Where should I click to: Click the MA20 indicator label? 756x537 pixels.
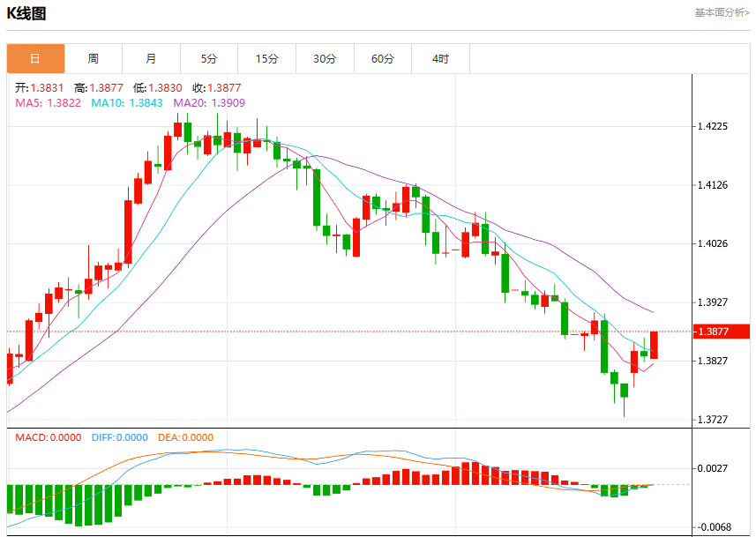tap(209, 102)
